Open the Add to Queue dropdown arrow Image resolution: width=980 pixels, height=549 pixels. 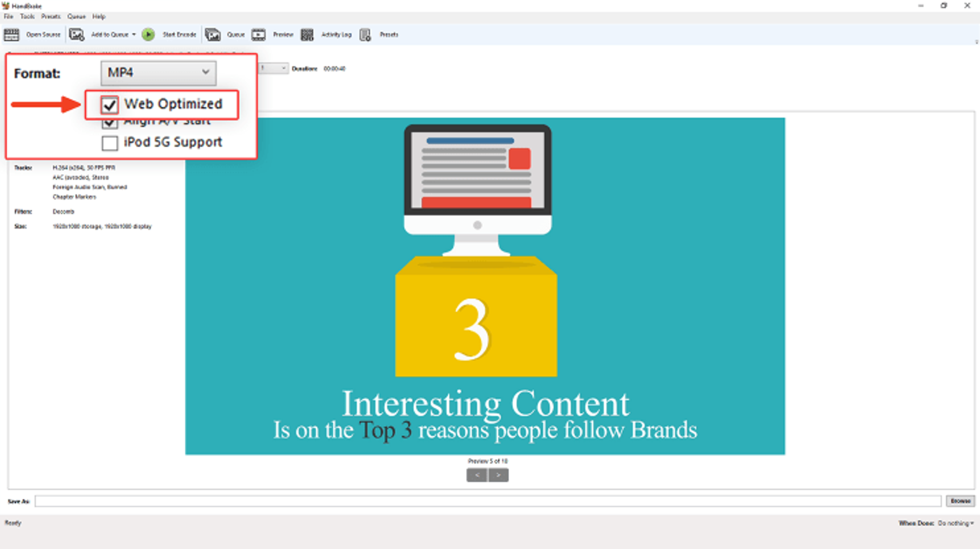point(134,35)
